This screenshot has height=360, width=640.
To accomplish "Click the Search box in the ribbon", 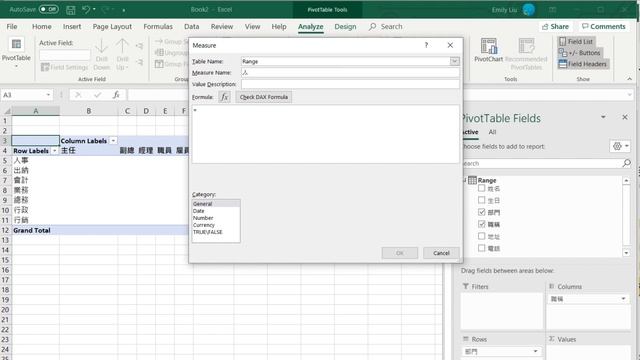I will pyautogui.click(x=386, y=27).
